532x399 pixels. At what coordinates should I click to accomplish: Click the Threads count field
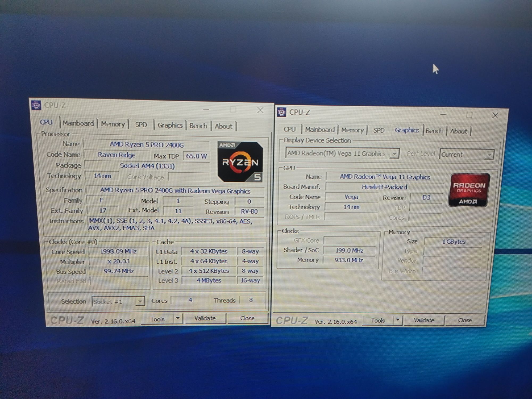pos(251,300)
